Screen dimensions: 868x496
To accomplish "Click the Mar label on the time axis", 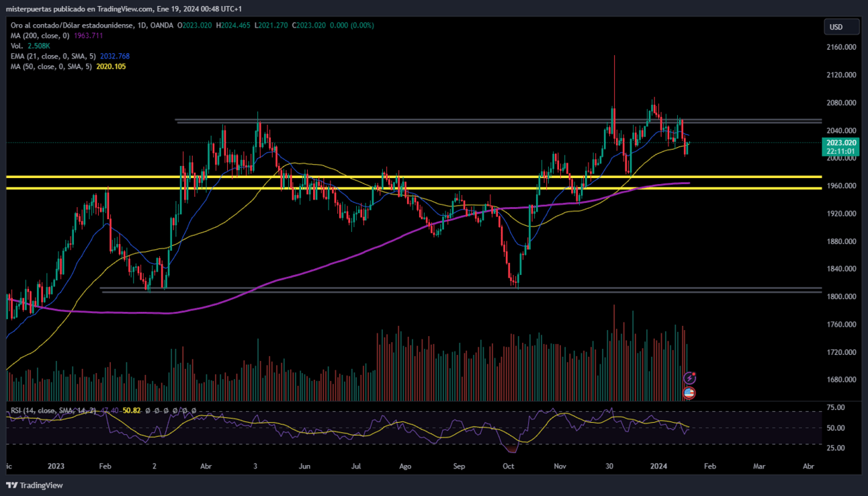I will point(759,466).
